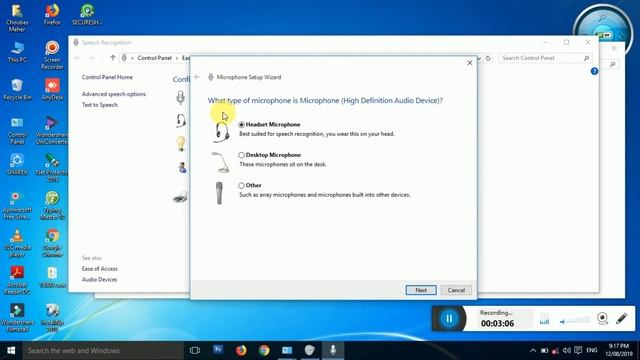Open Advanced speech options
This screenshot has height=360, width=640.
tap(113, 94)
